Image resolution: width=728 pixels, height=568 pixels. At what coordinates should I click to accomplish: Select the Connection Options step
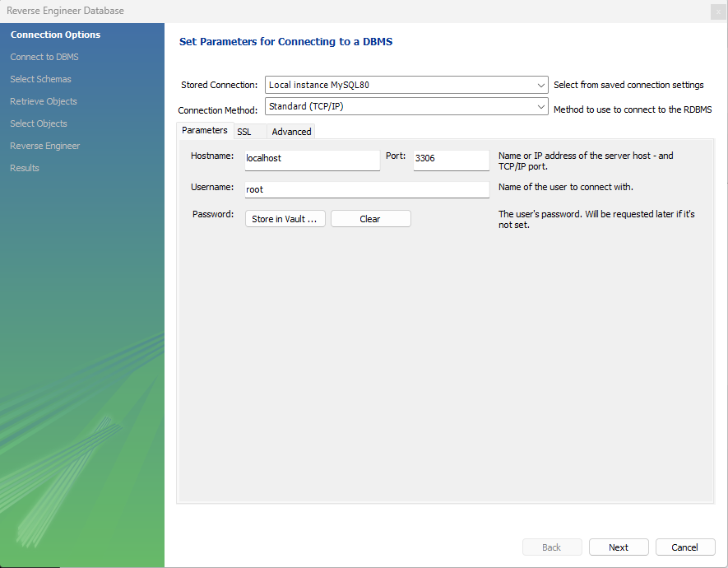pos(55,35)
